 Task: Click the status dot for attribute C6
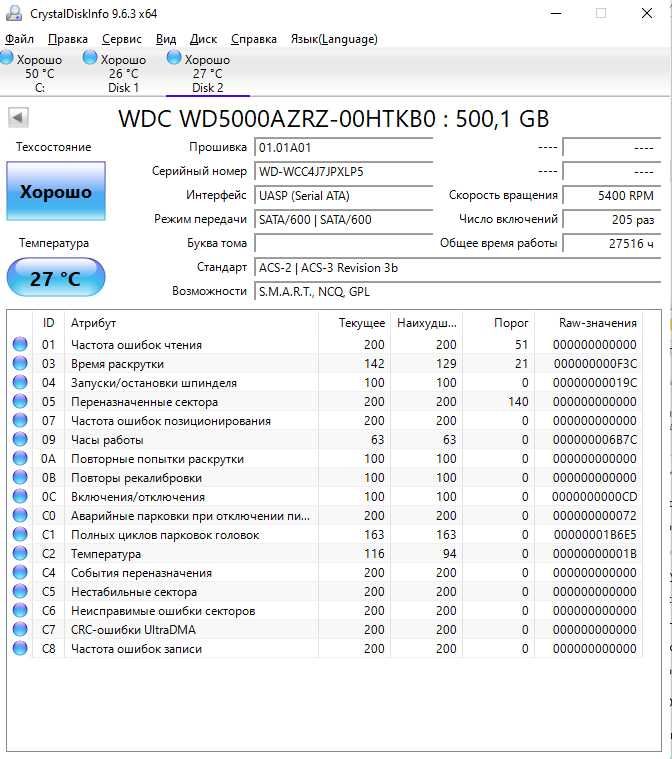20,610
